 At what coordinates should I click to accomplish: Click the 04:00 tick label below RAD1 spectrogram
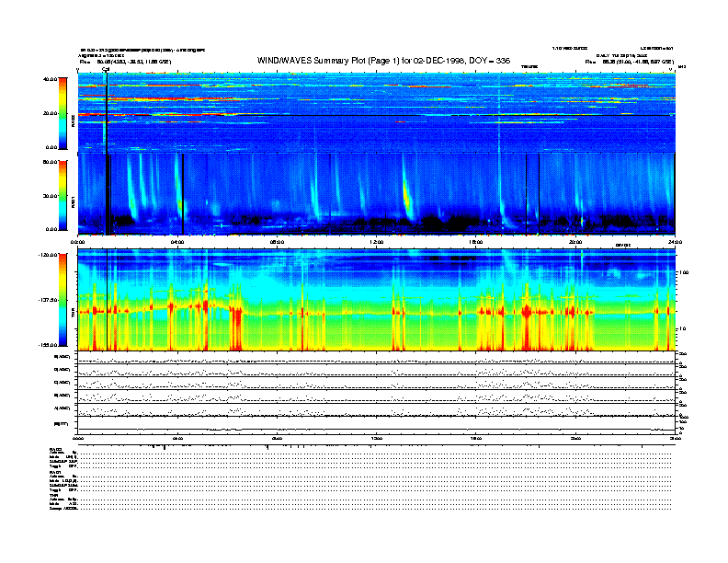click(x=177, y=242)
